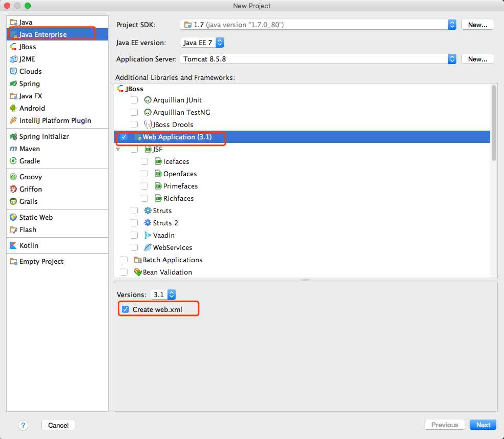Open the Application Server dropdown

[318, 59]
